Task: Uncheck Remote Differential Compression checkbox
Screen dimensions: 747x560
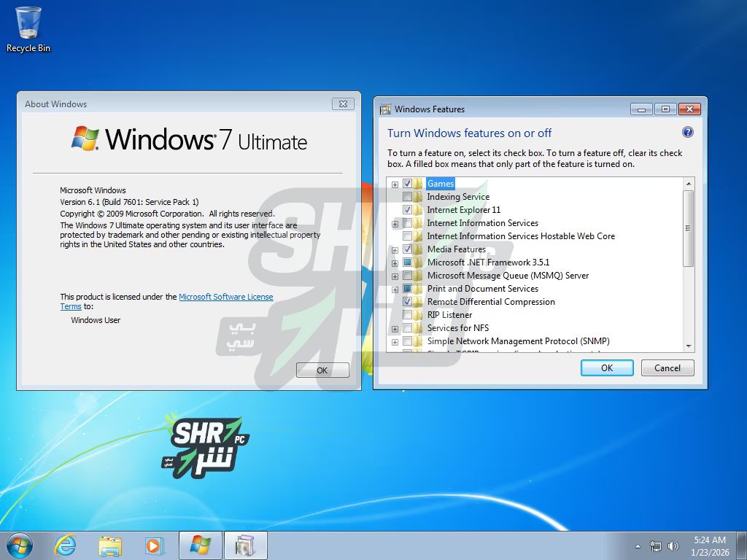Action: pyautogui.click(x=407, y=301)
